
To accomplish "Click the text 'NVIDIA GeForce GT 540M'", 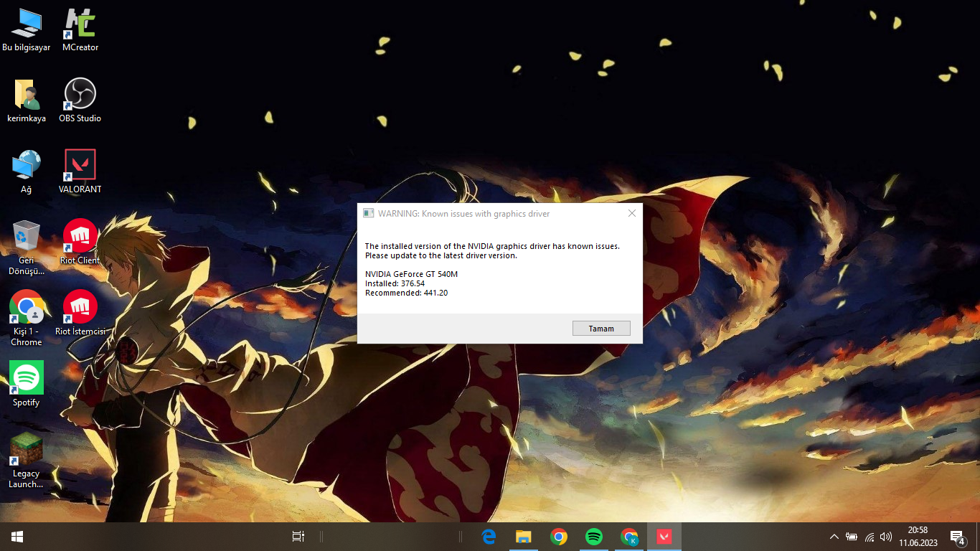I will point(411,274).
